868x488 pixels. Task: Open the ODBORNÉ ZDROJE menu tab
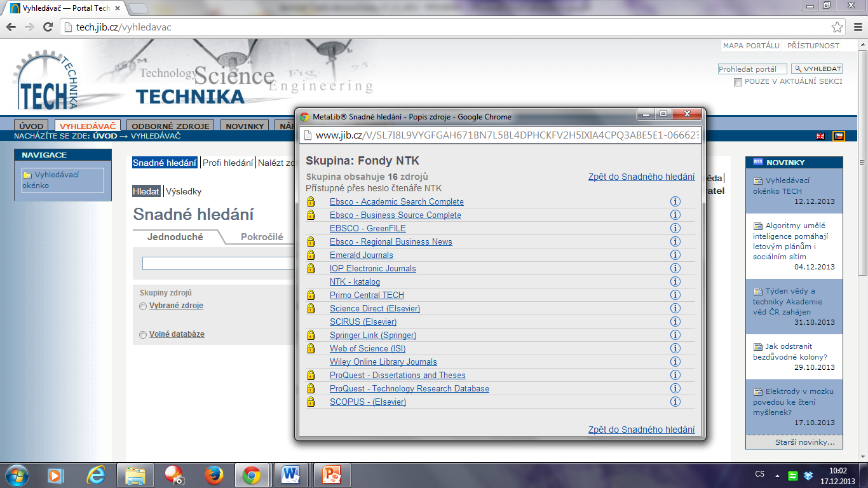pos(170,126)
